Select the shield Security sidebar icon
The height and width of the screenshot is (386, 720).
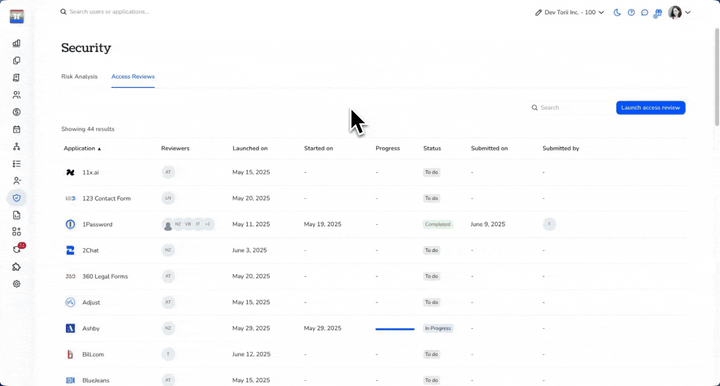17,198
